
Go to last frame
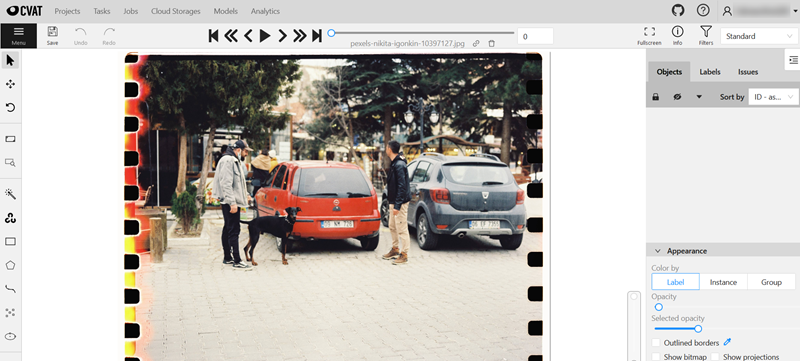(317, 36)
